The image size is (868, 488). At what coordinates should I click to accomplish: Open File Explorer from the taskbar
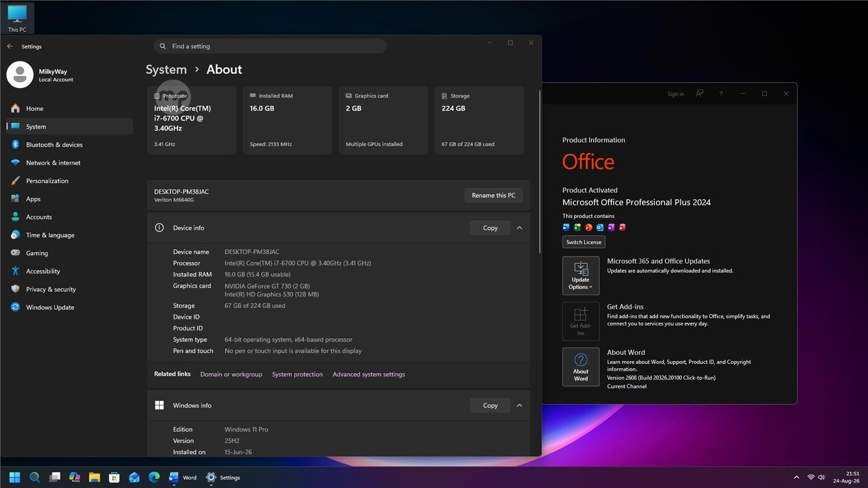point(95,477)
